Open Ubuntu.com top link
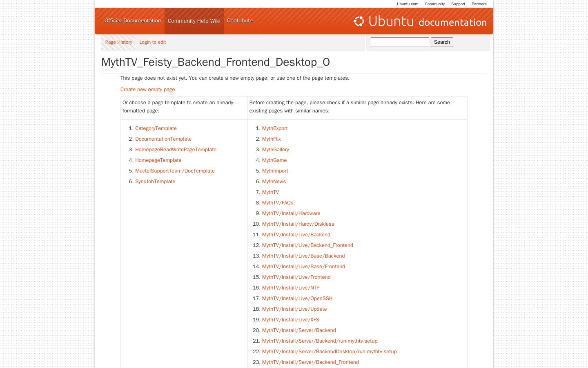Screen dimensions: 588x368 (x=408, y=4)
